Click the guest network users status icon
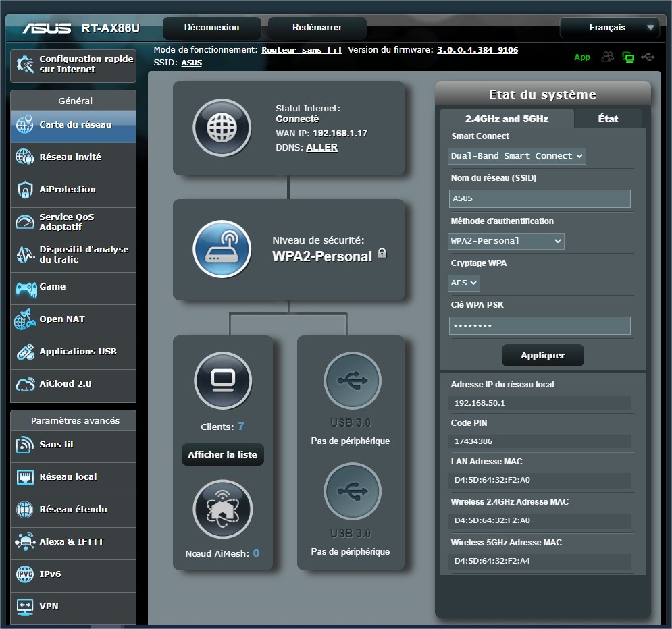 tap(607, 57)
